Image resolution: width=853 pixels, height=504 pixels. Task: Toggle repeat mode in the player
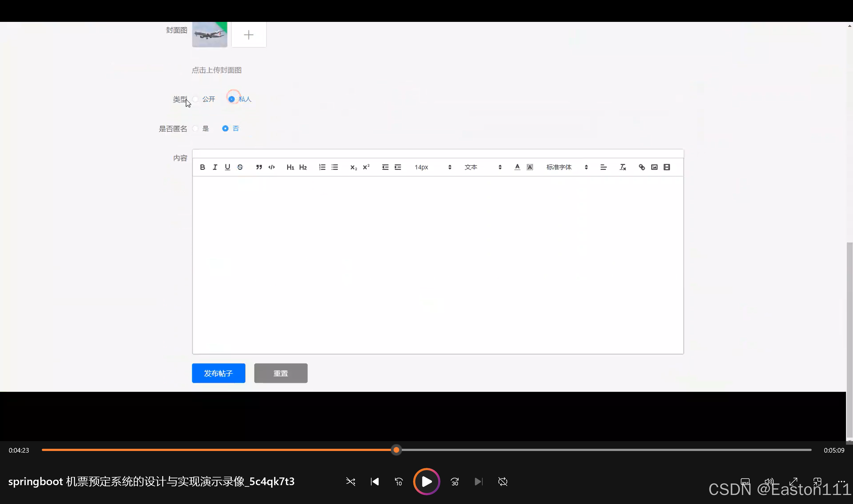pos(503,482)
